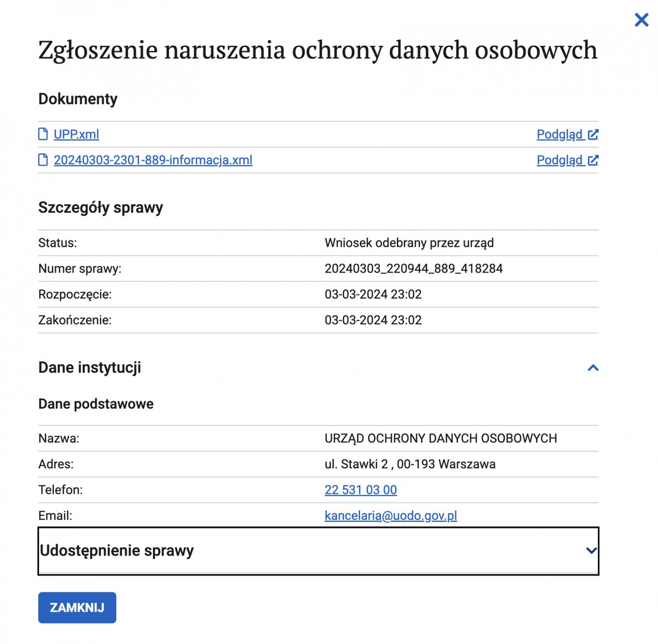Open Podgląd for the informacja.xml document
The image size is (658, 644).
[559, 160]
